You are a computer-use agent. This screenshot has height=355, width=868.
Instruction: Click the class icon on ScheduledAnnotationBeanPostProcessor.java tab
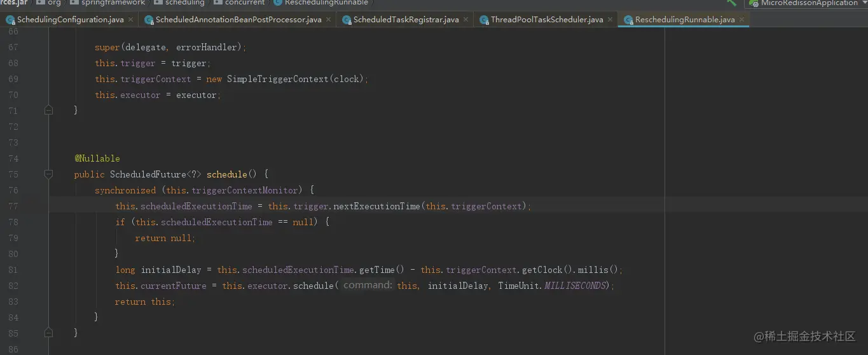pyautogui.click(x=149, y=20)
